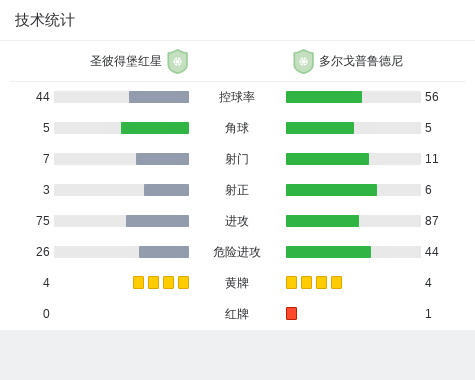The height and width of the screenshot is (380, 475).
Task: Click the 控球率 gray-blue bar showing 44
Action: pyautogui.click(x=159, y=97)
